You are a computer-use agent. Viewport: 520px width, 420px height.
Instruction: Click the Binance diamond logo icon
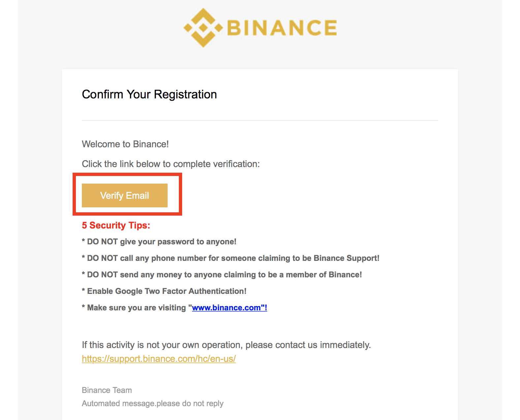tap(203, 28)
